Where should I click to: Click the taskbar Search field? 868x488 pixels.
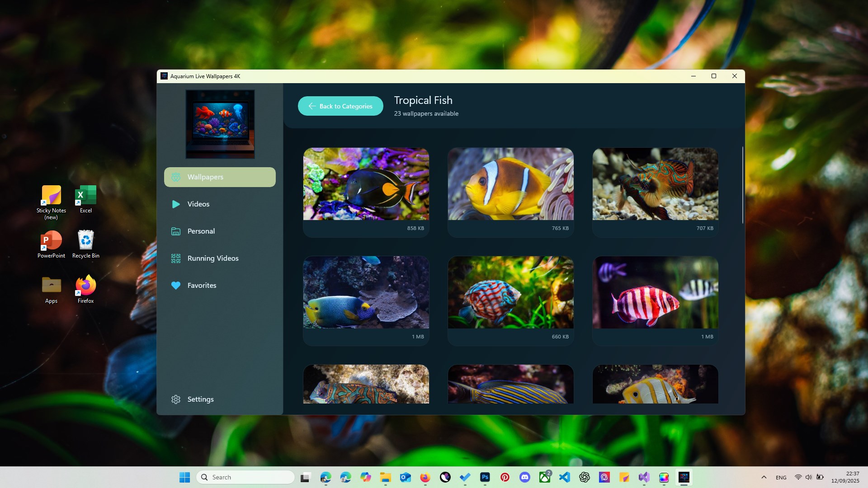click(x=245, y=477)
